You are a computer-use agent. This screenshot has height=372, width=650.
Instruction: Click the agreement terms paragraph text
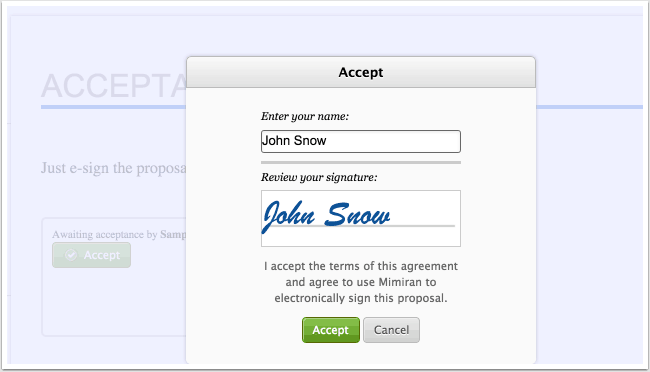(x=361, y=282)
